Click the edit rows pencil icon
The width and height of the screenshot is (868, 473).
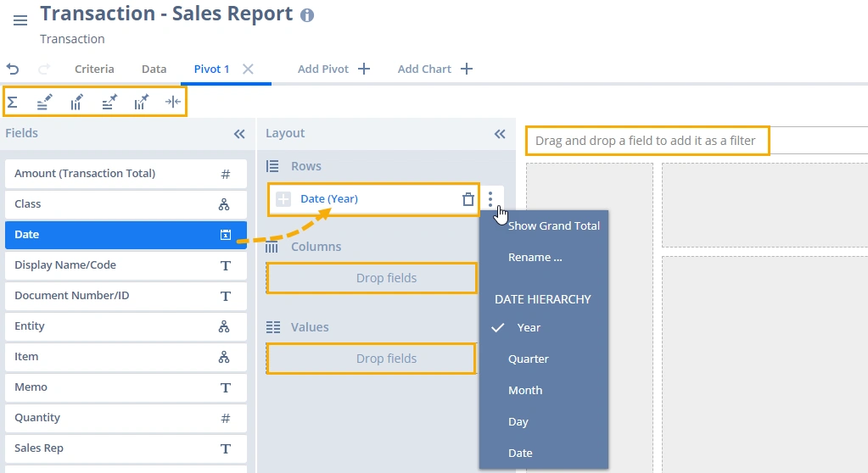(44, 103)
